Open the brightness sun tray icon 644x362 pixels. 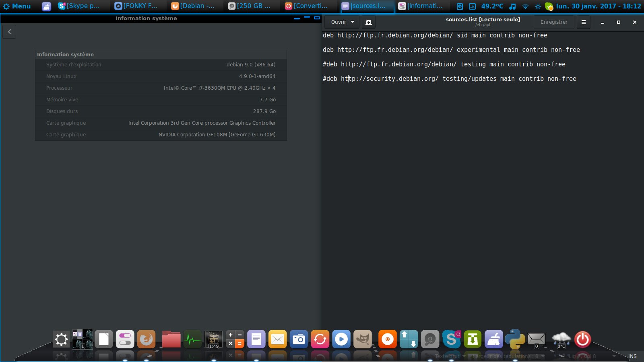pos(538,6)
